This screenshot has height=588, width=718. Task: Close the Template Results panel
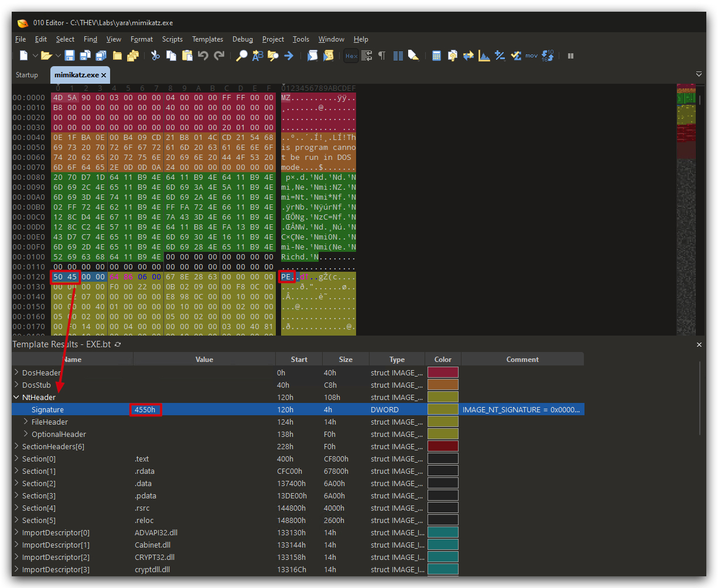click(x=699, y=344)
